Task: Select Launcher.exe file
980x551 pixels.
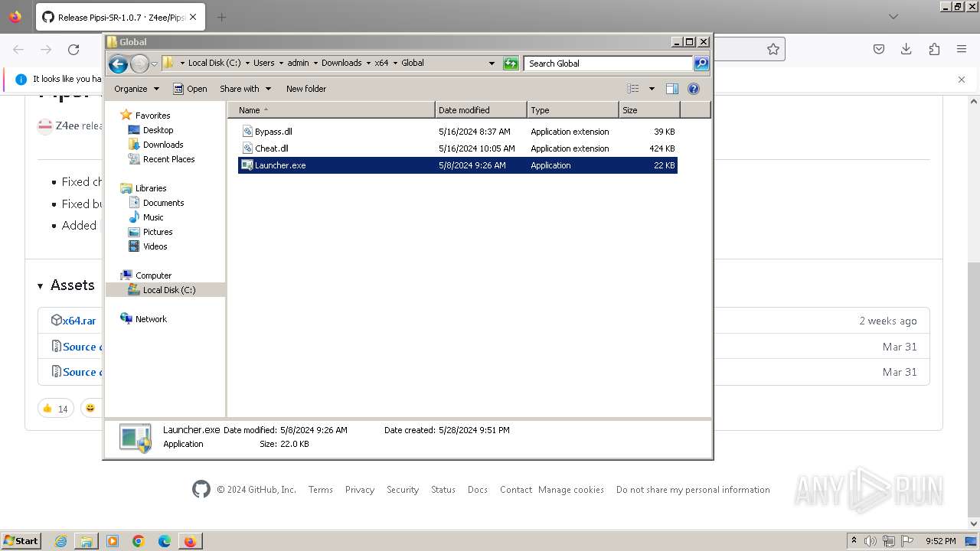Action: (457, 165)
